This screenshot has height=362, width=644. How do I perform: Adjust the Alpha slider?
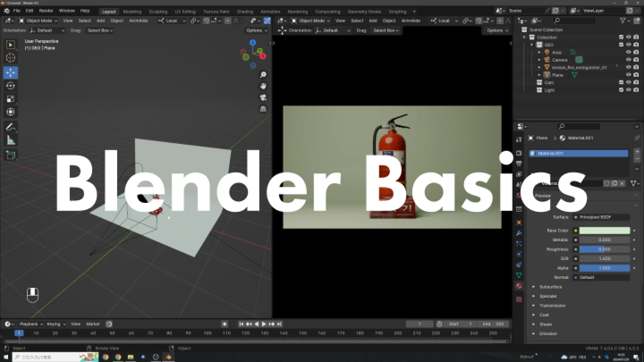[x=605, y=268]
